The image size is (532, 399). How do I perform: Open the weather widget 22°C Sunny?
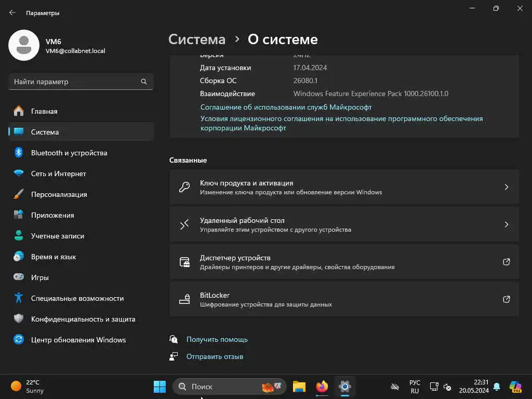click(x=28, y=387)
